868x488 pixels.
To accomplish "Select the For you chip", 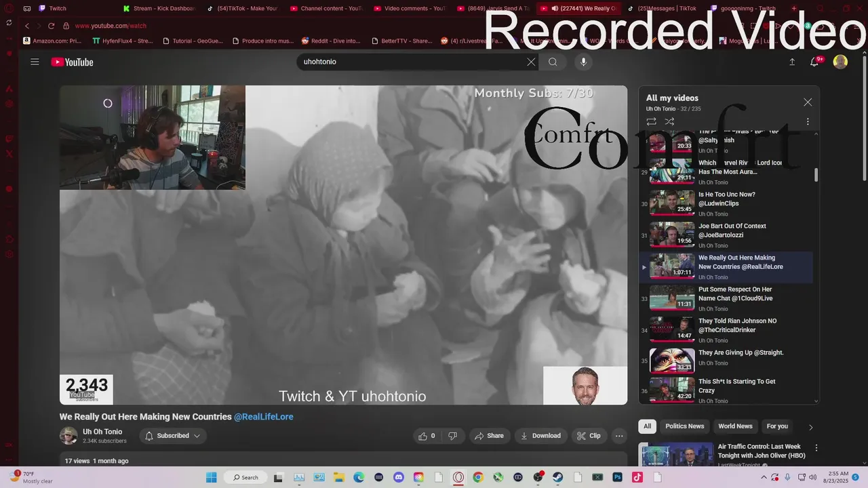I will 777,426.
